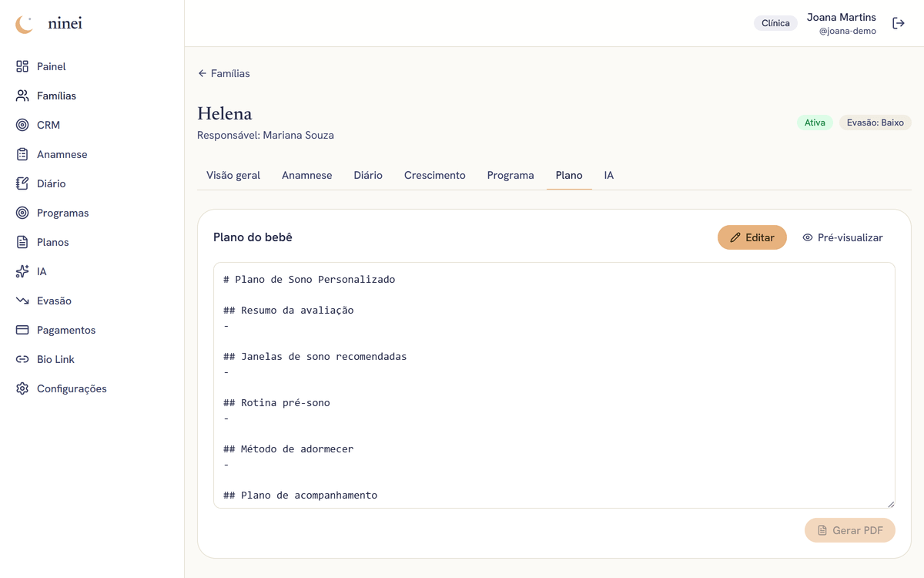924x578 pixels.
Task: Switch to the Anamnese tab
Action: point(306,175)
